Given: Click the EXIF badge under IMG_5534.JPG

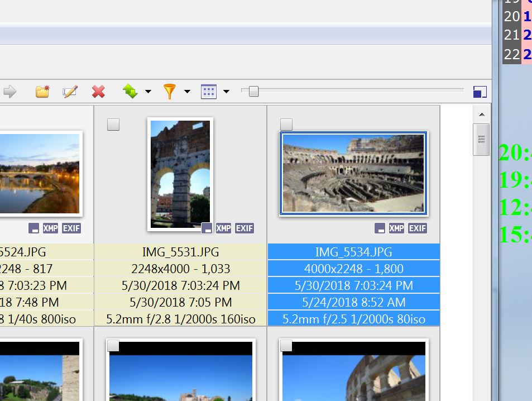Looking at the screenshot, I should [418, 228].
